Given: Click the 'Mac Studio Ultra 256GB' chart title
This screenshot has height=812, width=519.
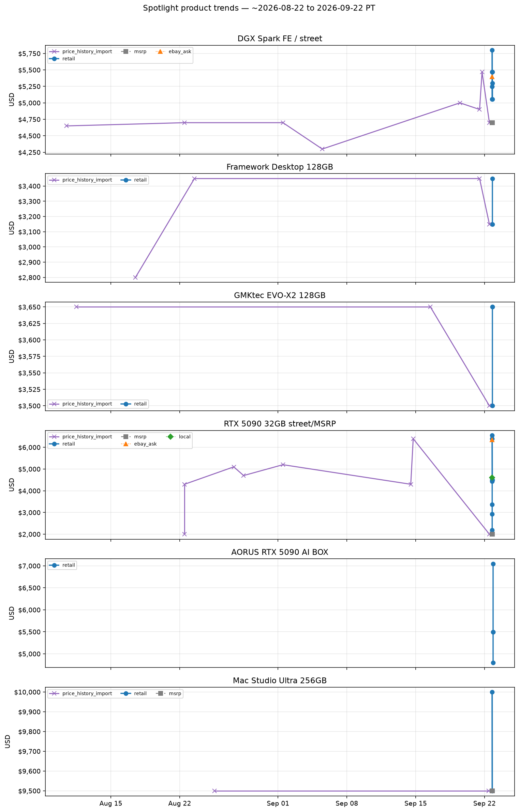Looking at the screenshot, I should [280, 681].
